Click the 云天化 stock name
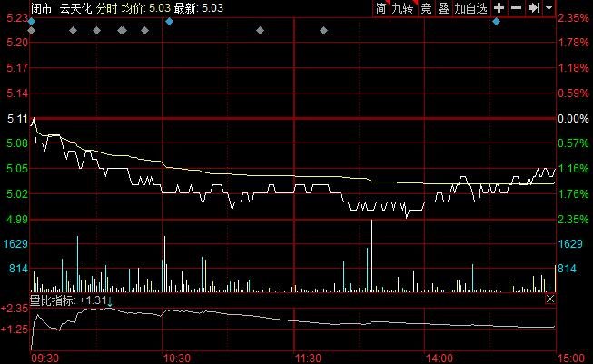Screen dimensions: 593x364 [75, 8]
